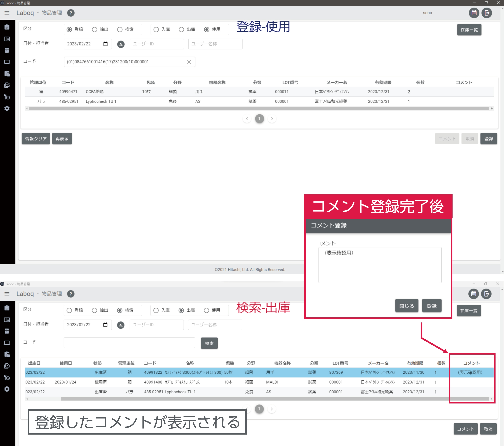Select the 抽出 radio in top window
This screenshot has width=504, height=446.
click(94, 30)
